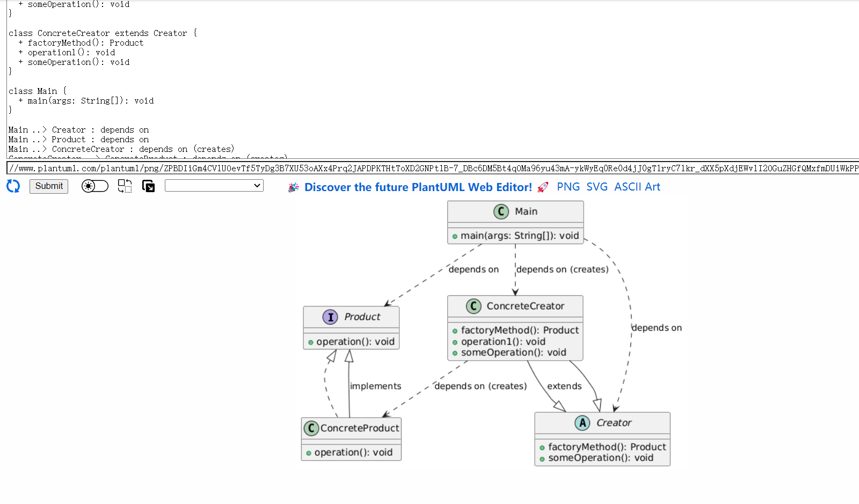
Task: Click the C icon of ConcreteProduct class
Action: 311,428
